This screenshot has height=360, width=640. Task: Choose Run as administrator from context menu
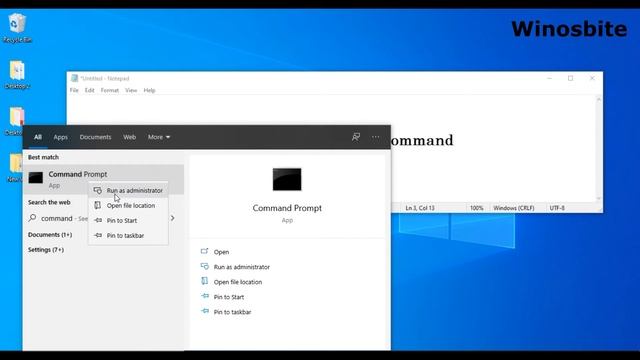click(x=128, y=191)
